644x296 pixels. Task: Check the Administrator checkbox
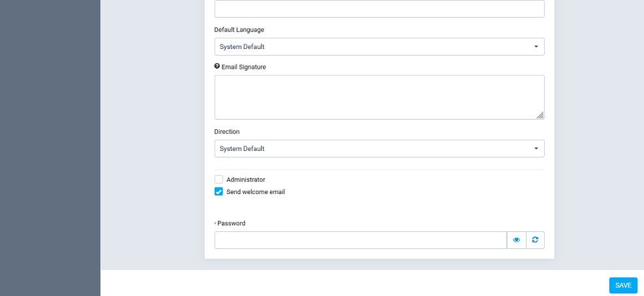pos(219,179)
